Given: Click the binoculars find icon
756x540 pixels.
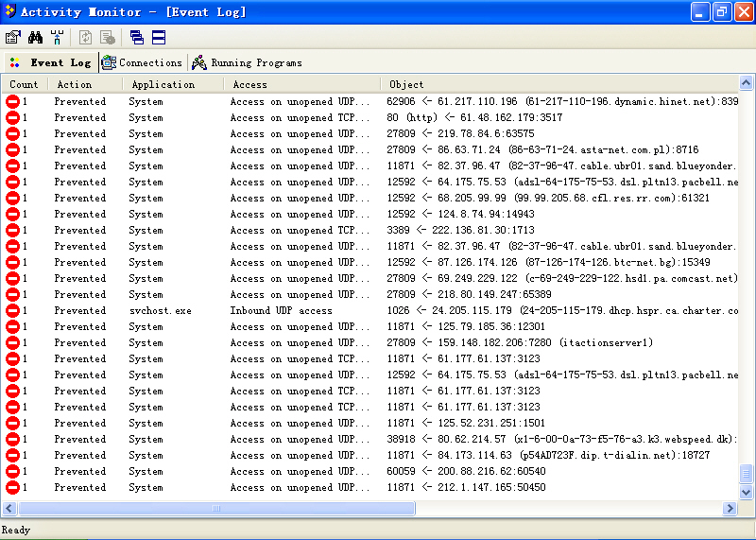Looking at the screenshot, I should coord(35,38).
